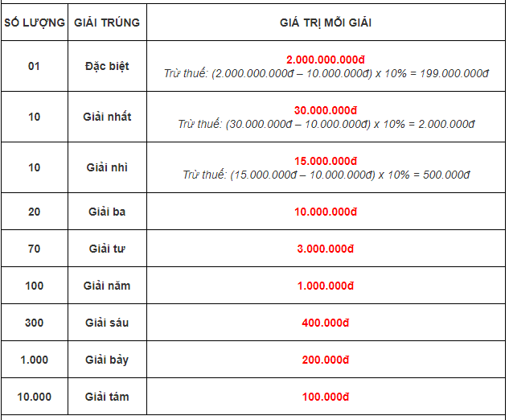Click the SỐ LƯỢNG column header
Viewport: 509px width, 420px height.
pyautogui.click(x=34, y=23)
